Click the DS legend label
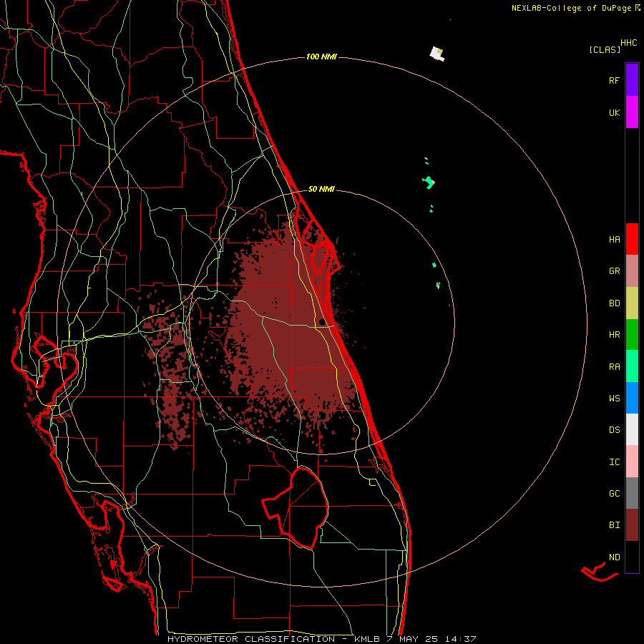 [614, 430]
